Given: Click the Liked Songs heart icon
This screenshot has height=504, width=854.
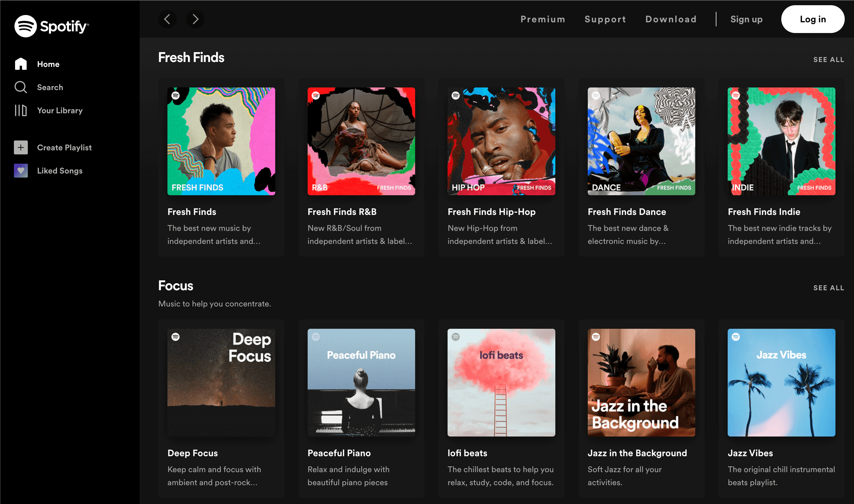Looking at the screenshot, I should click(21, 171).
